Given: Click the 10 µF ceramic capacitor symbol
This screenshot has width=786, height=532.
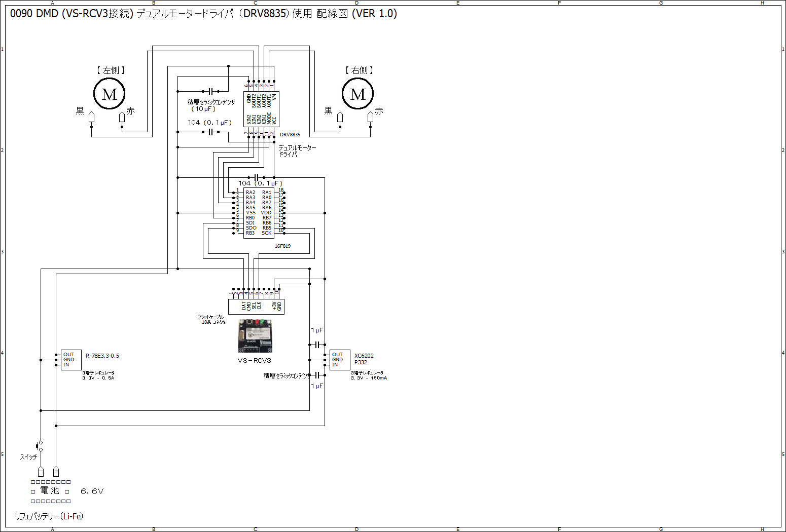Looking at the screenshot, I should [x=210, y=92].
